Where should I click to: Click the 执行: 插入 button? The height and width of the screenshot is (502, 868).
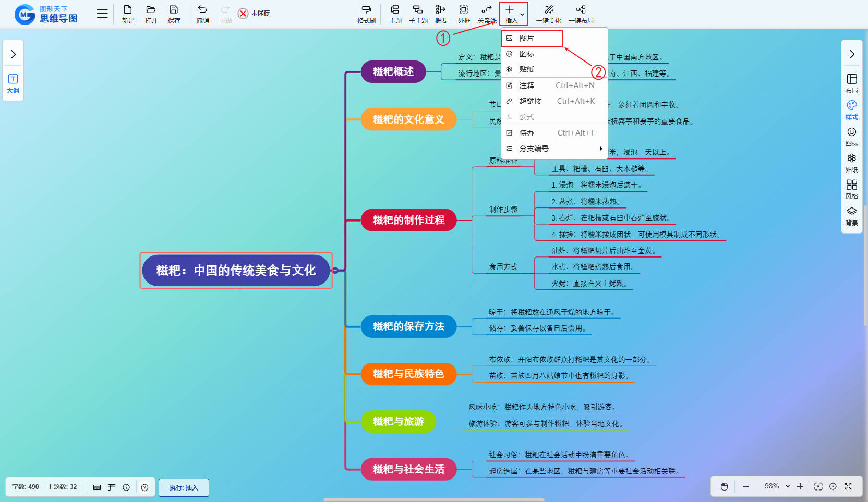coord(184,487)
